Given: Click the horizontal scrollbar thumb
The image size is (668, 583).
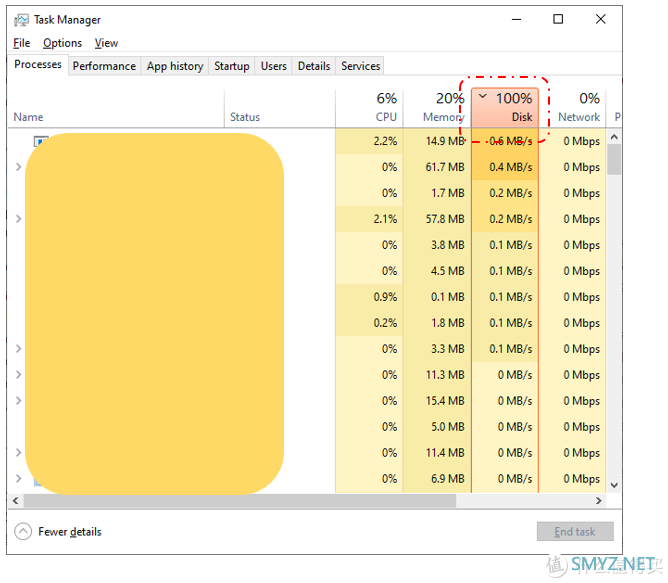Looking at the screenshot, I should coord(240,501).
